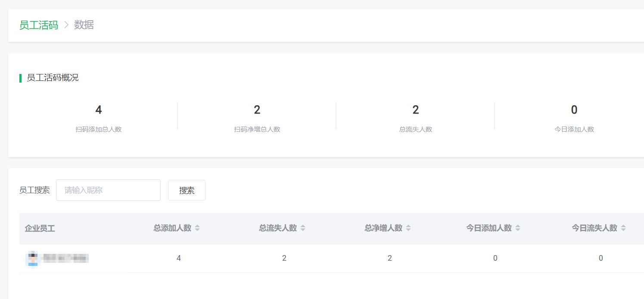Click the breadcrumb chevron separator
Screen dimensions: 644x299
[66, 25]
